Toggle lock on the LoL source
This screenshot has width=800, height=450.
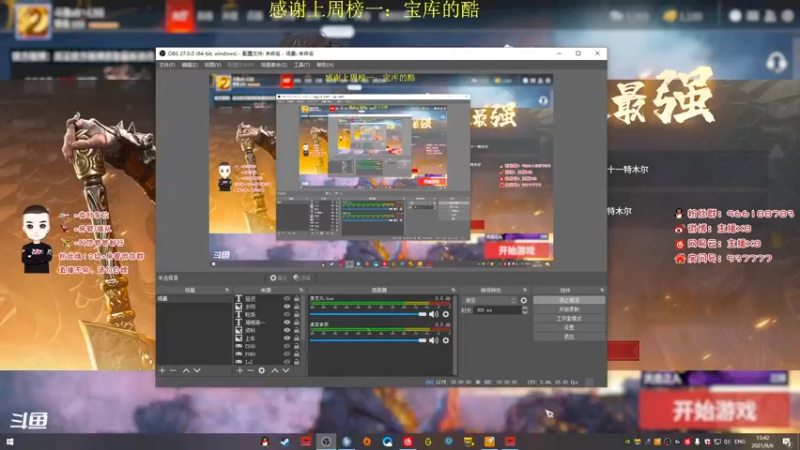tap(296, 362)
